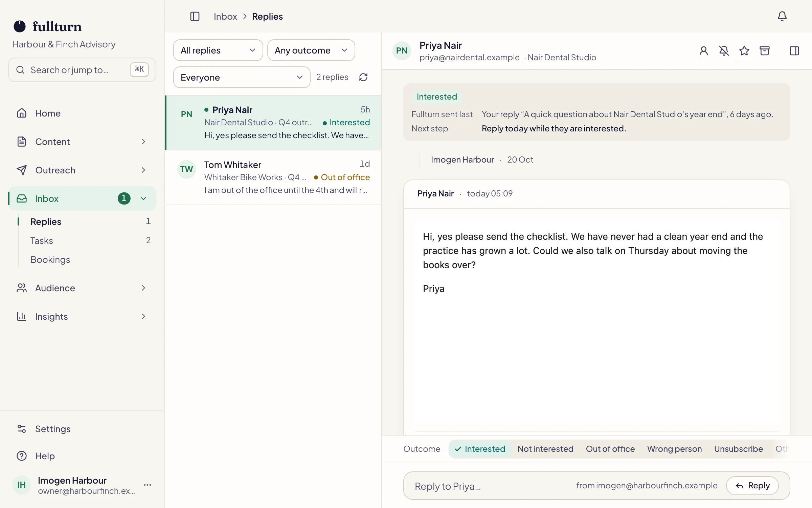Click the TW avatar for Tom Whitaker

click(187, 169)
